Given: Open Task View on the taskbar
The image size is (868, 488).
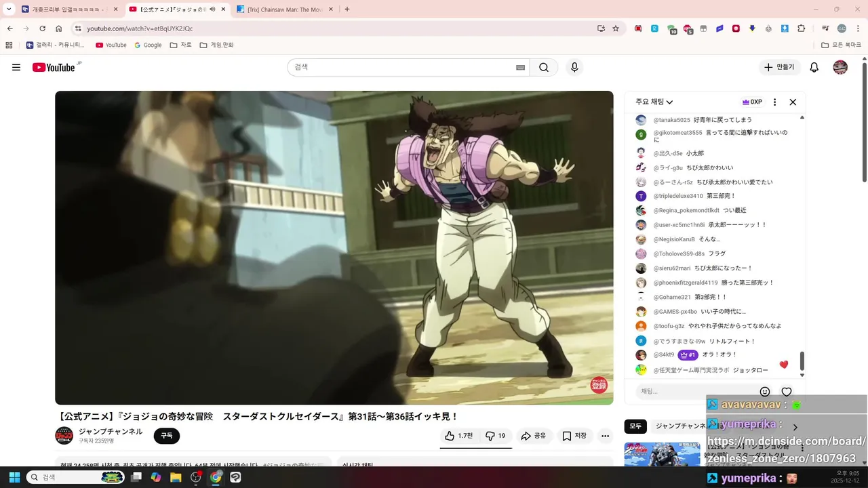Looking at the screenshot, I should click(136, 477).
